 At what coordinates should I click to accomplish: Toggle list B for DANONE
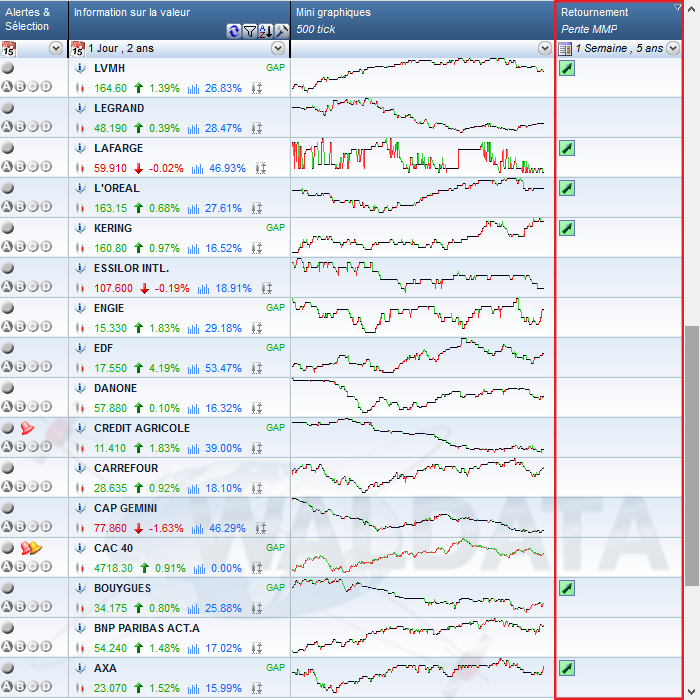[20, 406]
